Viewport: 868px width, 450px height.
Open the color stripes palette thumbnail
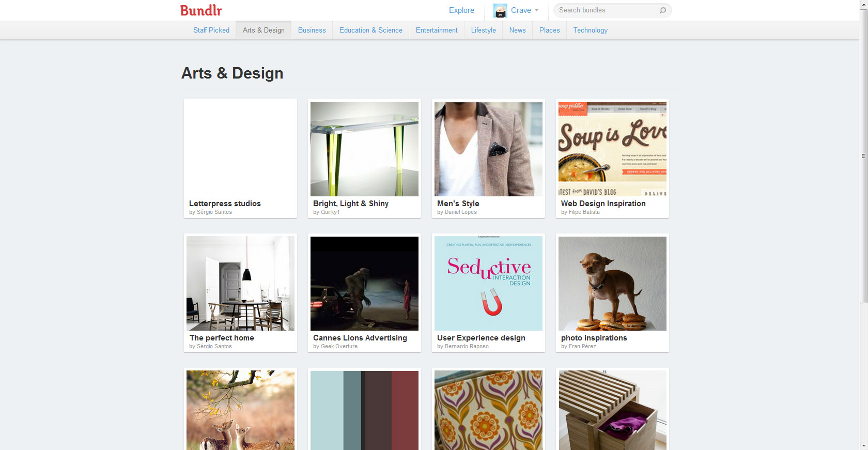tap(364, 410)
